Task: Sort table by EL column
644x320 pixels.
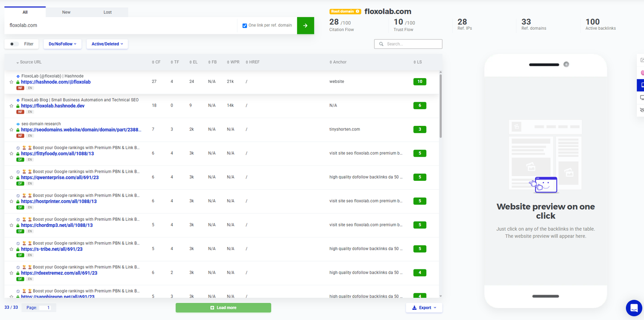Action: (x=193, y=62)
